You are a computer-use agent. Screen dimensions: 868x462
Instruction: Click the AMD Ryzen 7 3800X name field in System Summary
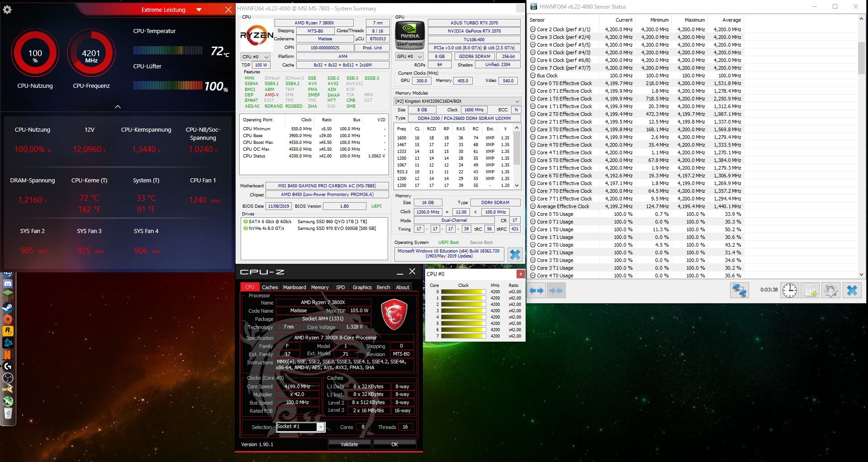(314, 23)
